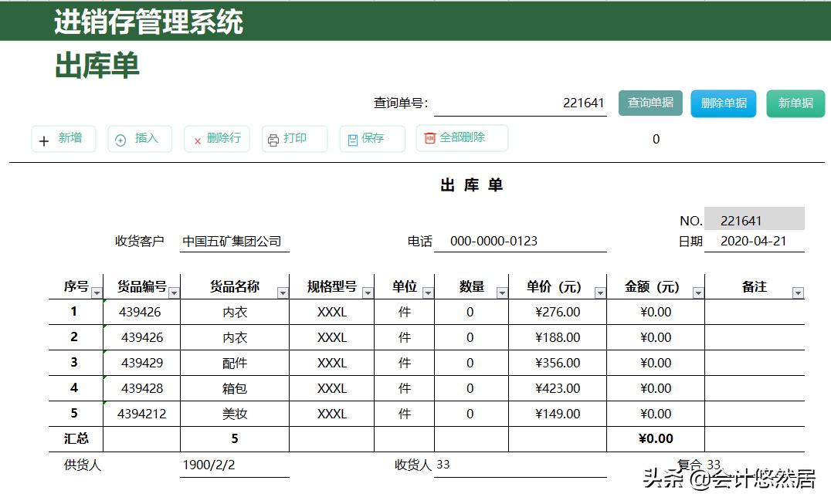Open the 单价（元）filter dropdown

click(x=599, y=294)
